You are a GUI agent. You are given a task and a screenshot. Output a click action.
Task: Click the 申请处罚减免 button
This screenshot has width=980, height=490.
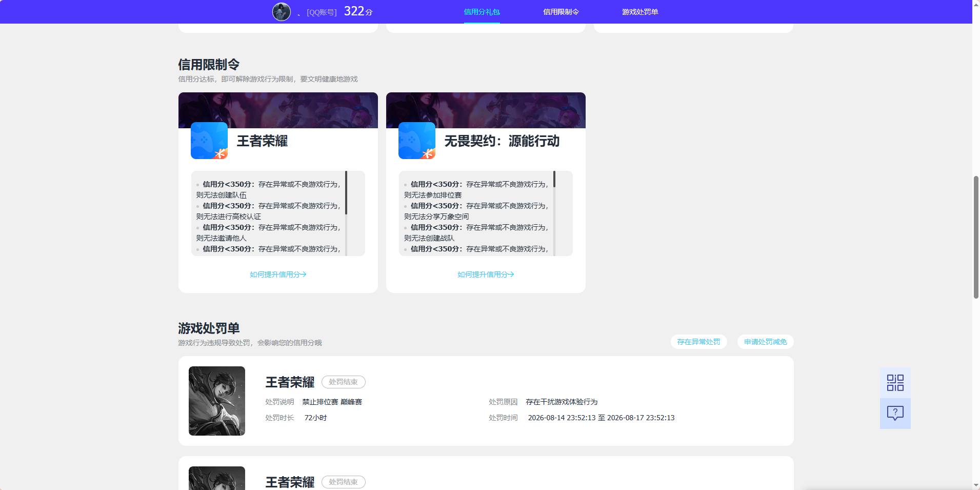pos(765,342)
